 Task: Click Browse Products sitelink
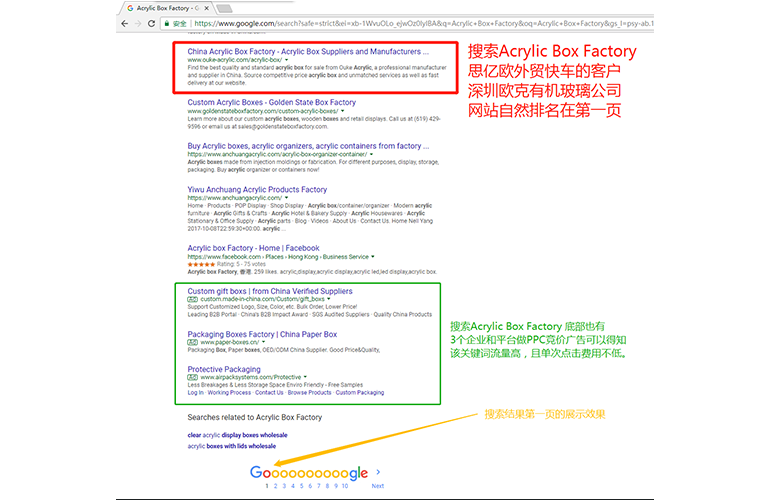click(x=309, y=393)
